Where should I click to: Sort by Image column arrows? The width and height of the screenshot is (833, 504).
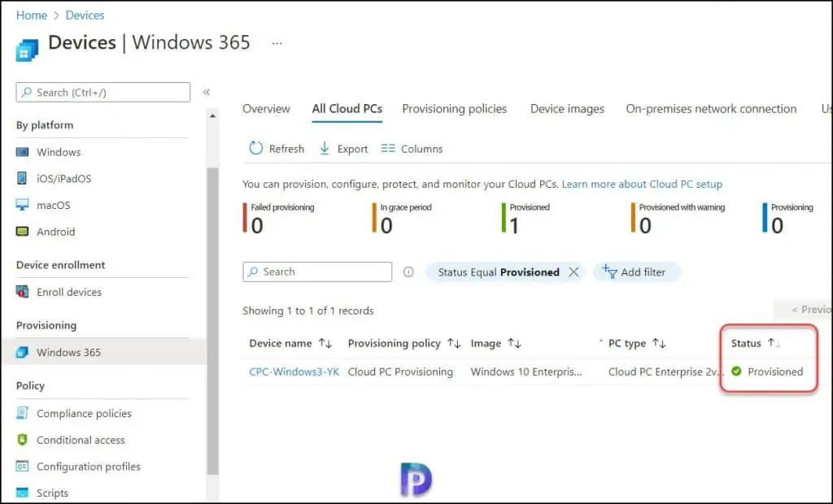point(514,343)
